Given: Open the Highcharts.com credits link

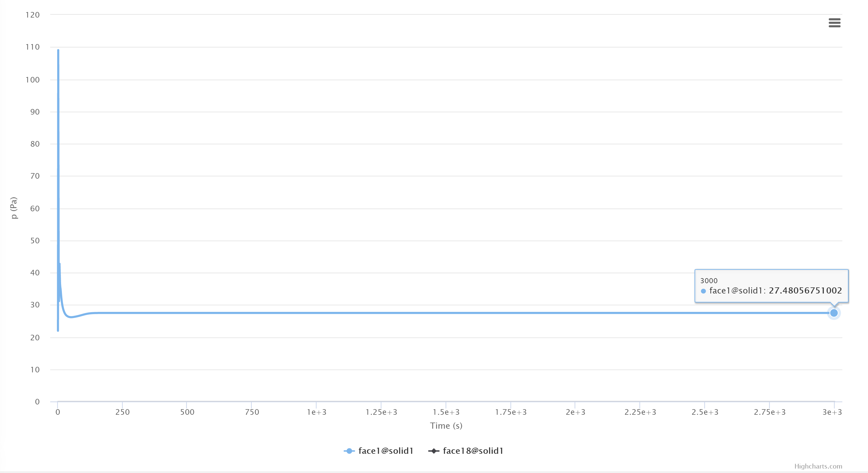Looking at the screenshot, I should [x=818, y=466].
